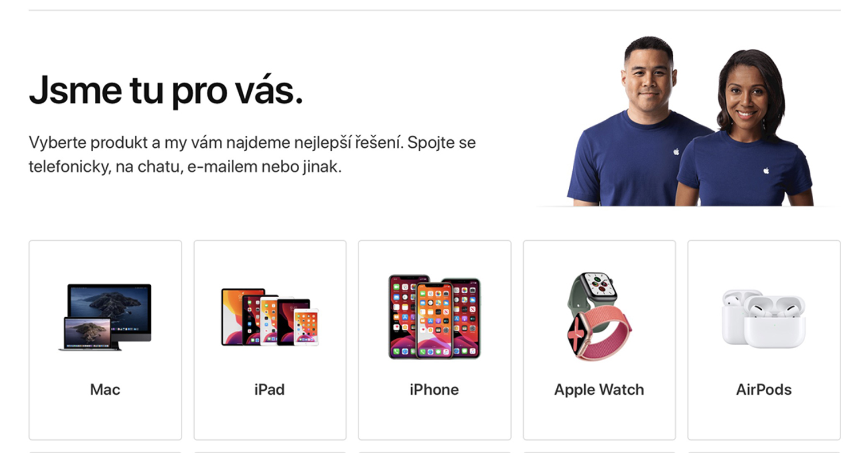The width and height of the screenshot is (868, 453).
Task: Click the Mac label text
Action: [105, 390]
